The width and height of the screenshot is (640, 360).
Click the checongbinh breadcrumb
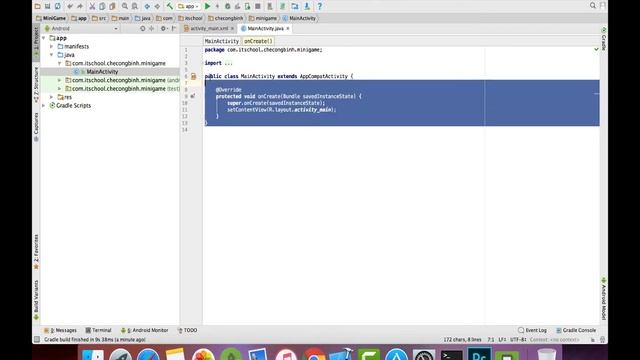[225, 18]
